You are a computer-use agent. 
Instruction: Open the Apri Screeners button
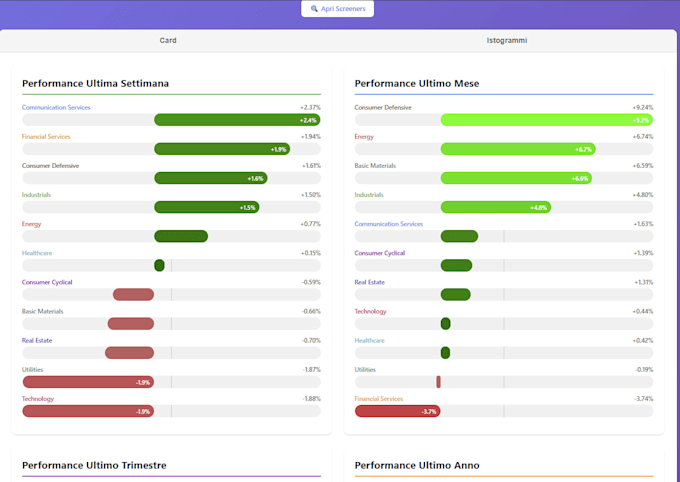click(337, 9)
